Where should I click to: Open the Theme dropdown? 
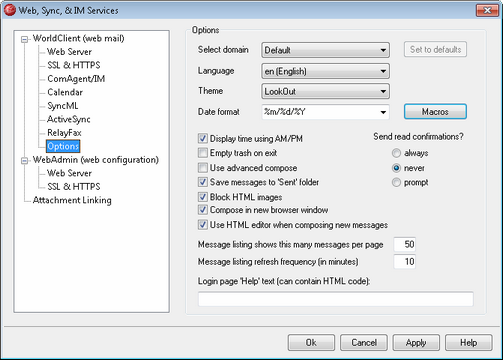(x=325, y=91)
